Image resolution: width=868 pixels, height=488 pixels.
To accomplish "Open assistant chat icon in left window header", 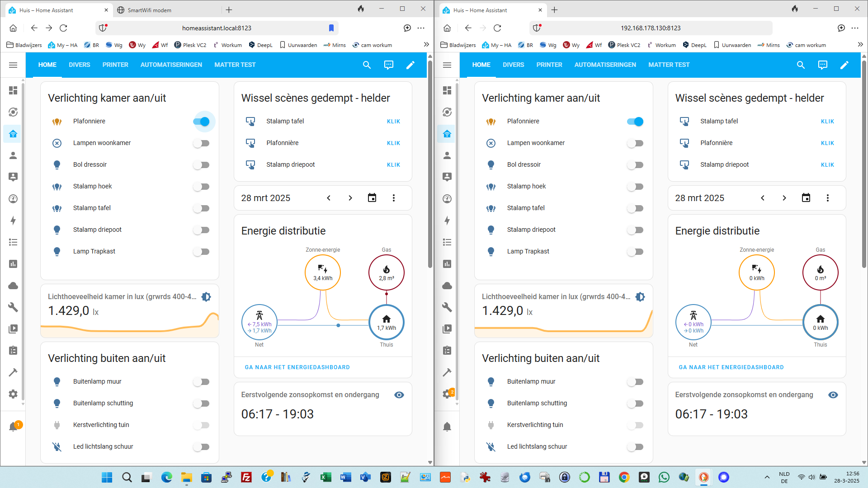I will (x=388, y=65).
